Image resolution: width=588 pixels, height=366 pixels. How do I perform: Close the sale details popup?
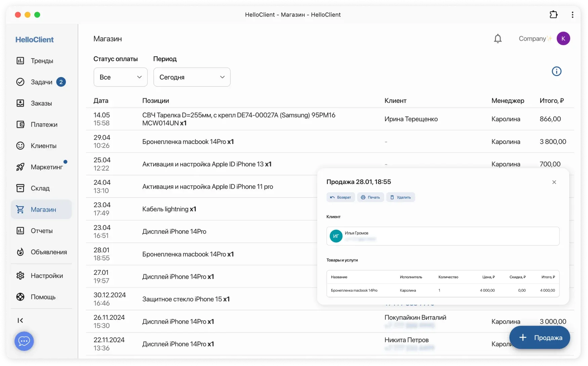click(x=554, y=182)
